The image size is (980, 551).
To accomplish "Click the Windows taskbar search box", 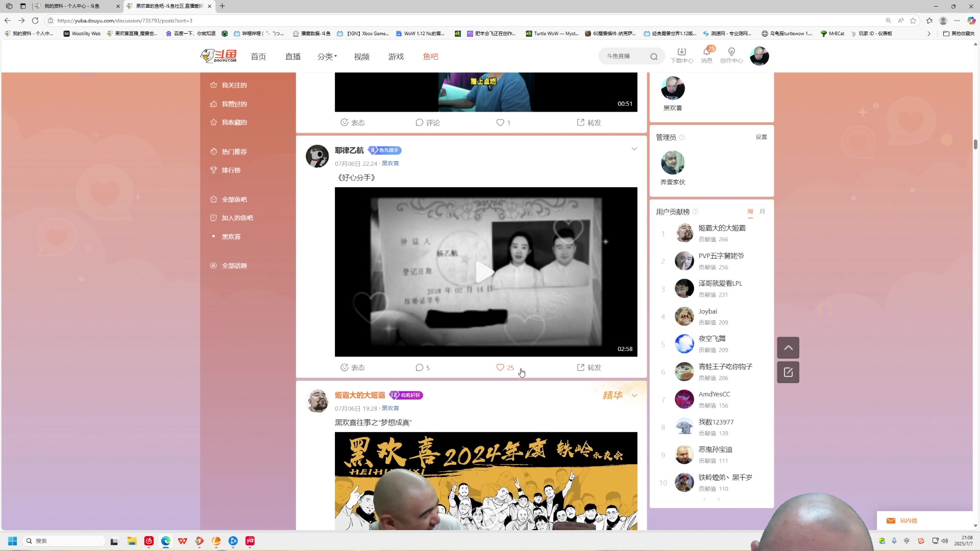I will point(64,541).
